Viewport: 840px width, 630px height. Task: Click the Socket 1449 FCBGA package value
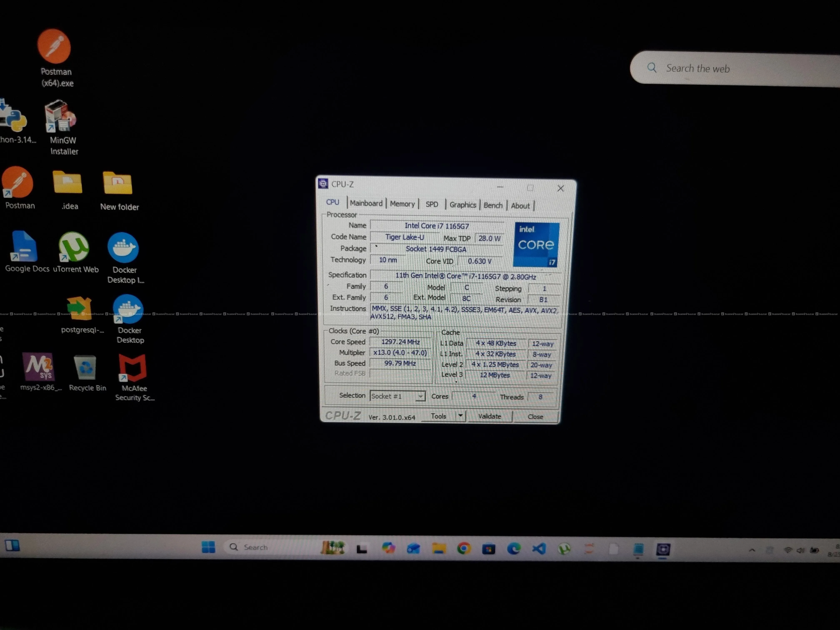point(436,249)
